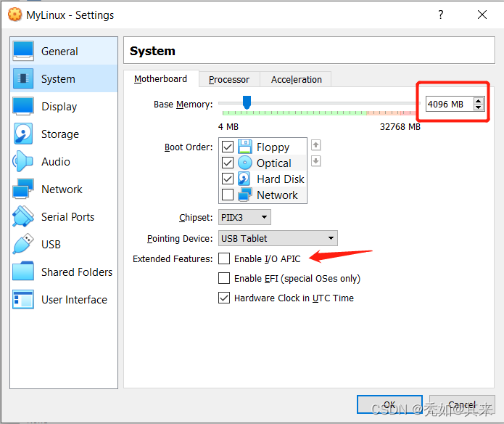Enable EFI (special OSes only) checkbox
Screen dimensions: 504x424
(224, 278)
